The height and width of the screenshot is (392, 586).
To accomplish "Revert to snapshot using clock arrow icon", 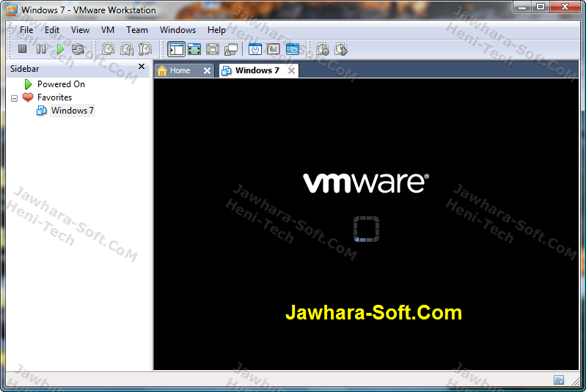I will 127,49.
